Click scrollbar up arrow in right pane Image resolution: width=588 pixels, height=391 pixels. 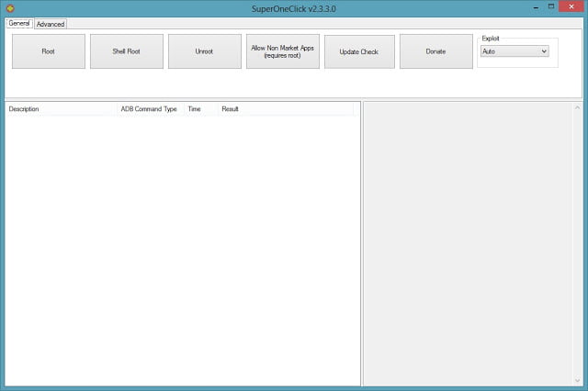click(578, 108)
